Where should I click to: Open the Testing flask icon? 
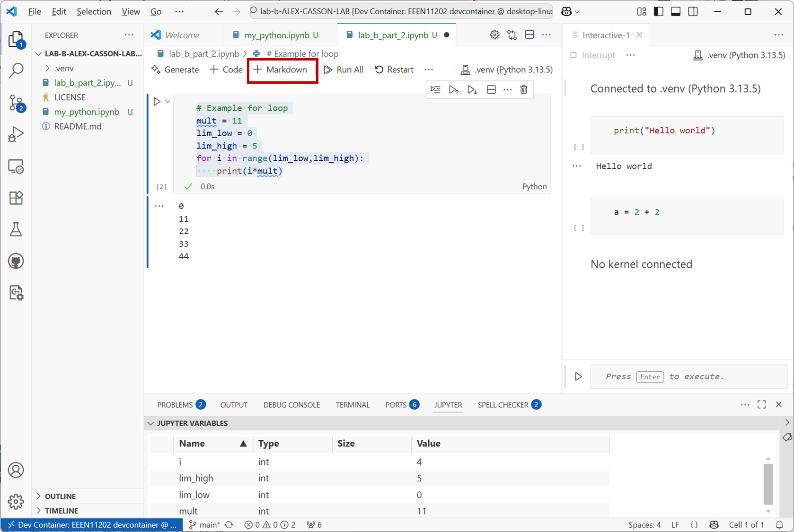pos(16,229)
